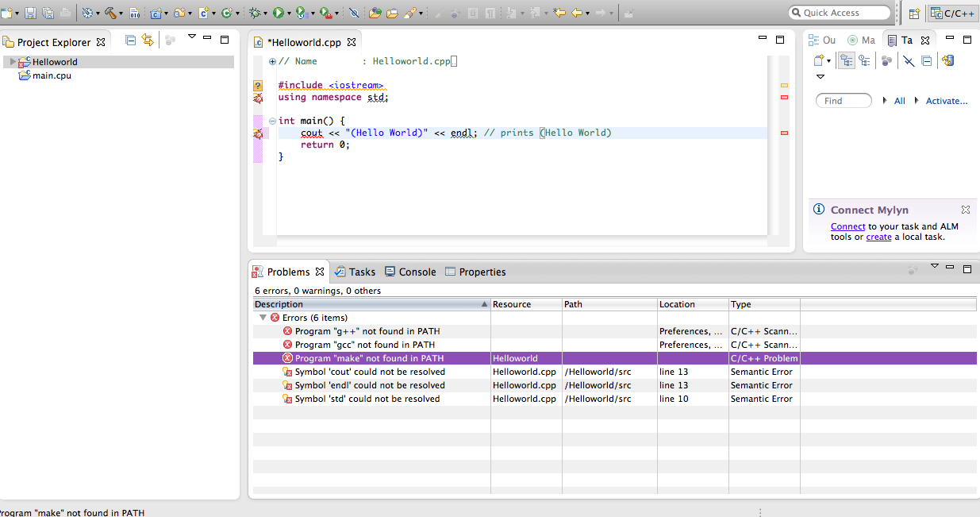The image size is (980, 517).
Task: Click the Find field in Task List
Action: [843, 101]
